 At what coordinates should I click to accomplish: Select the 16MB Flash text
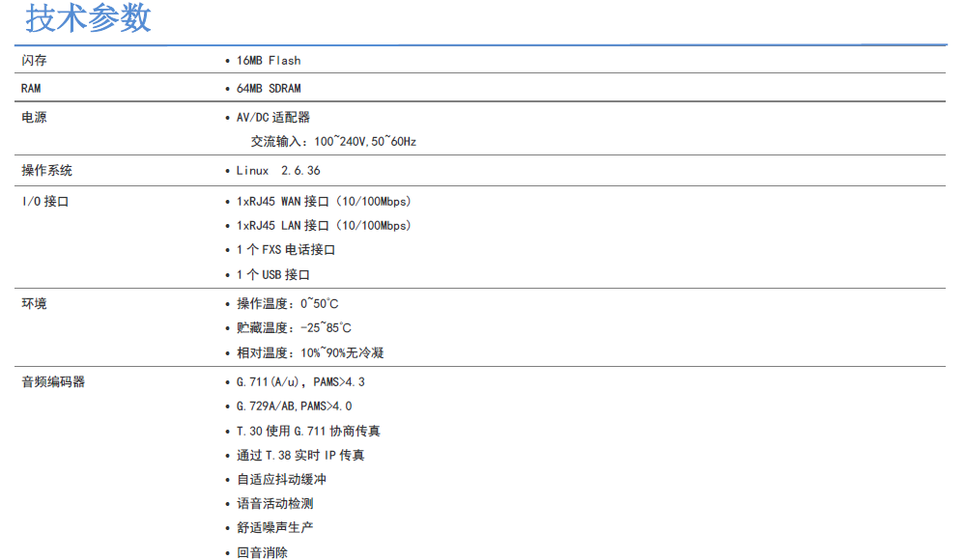pos(269,61)
